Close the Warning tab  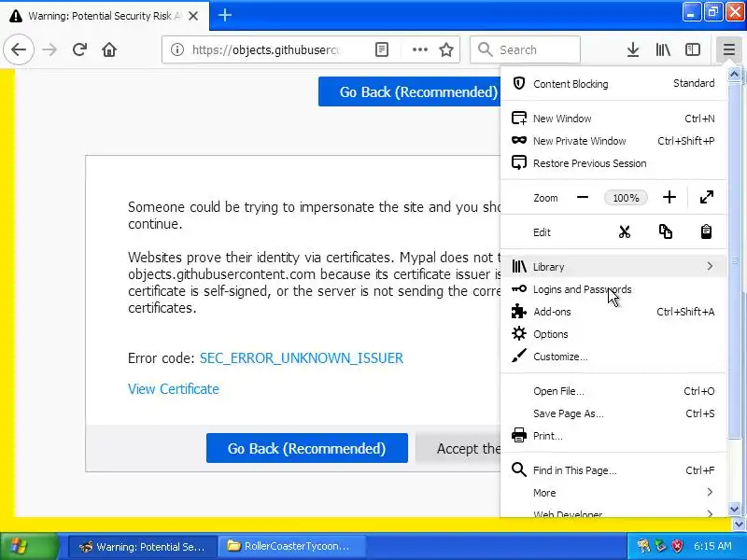193,16
